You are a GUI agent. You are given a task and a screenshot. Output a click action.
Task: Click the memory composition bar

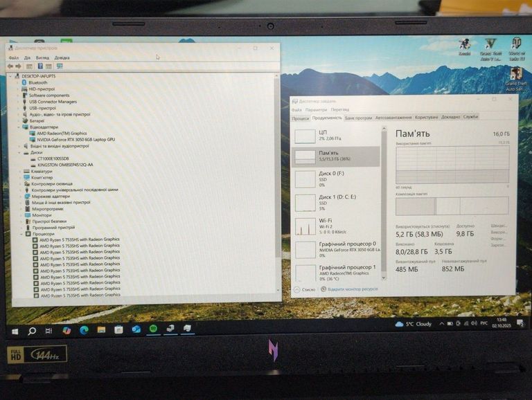(x=452, y=206)
